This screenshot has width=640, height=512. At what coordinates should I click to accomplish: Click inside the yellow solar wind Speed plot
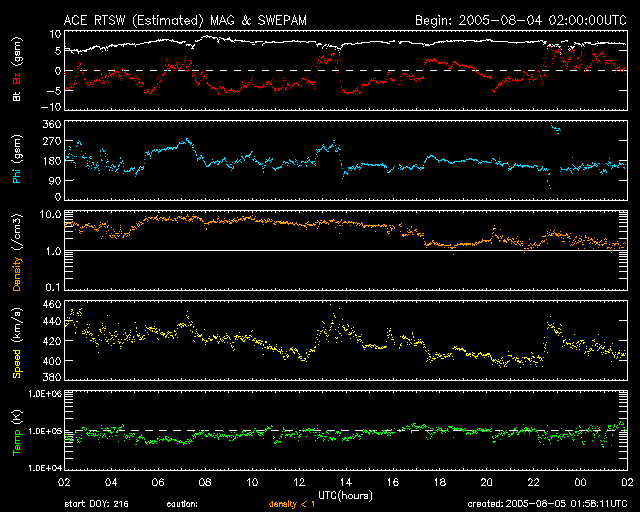click(346, 340)
